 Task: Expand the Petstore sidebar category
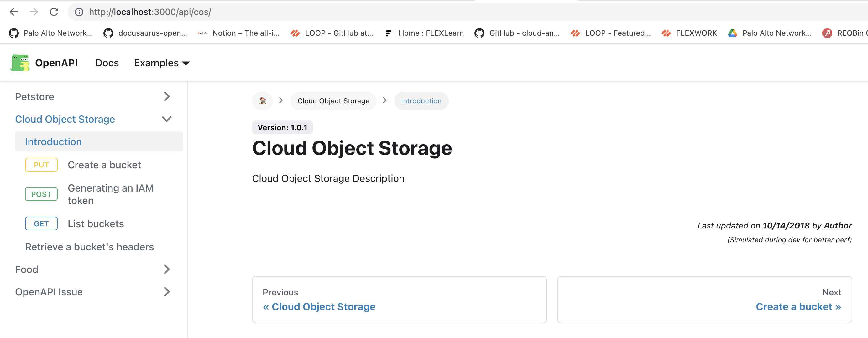(166, 97)
